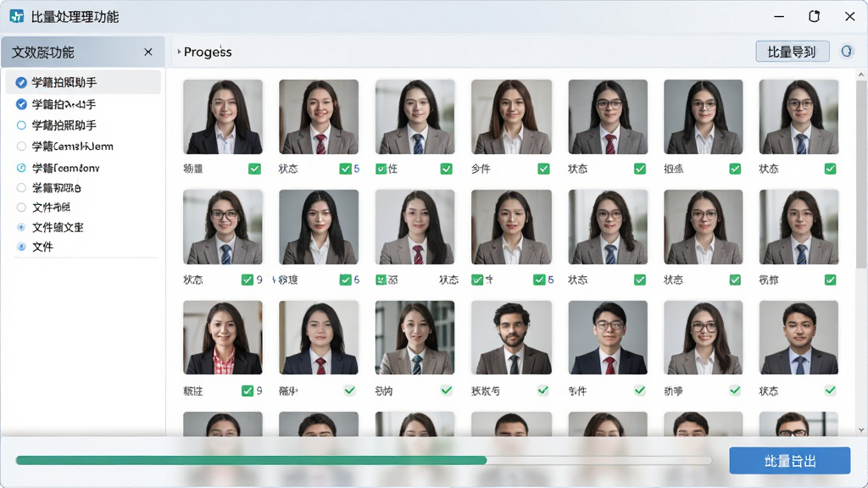Viewport: 868px width, 488px height.
Task: Click green crossed box icon under third portrait, second row
Action: click(381, 280)
